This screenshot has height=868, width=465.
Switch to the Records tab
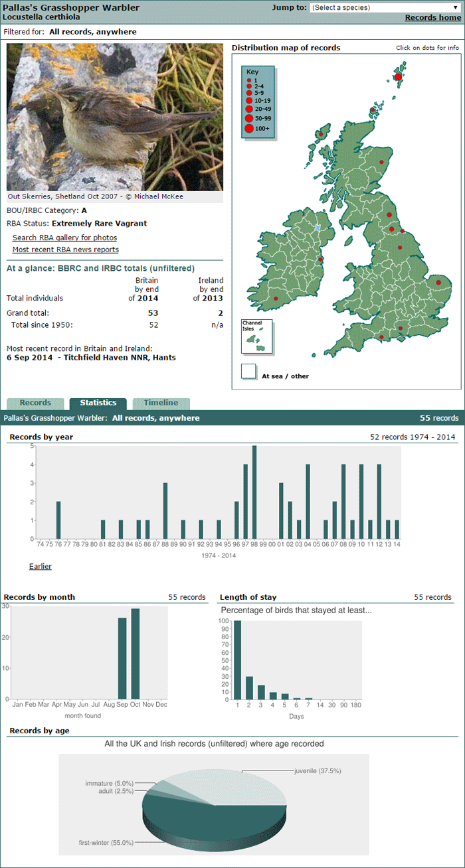(x=35, y=403)
